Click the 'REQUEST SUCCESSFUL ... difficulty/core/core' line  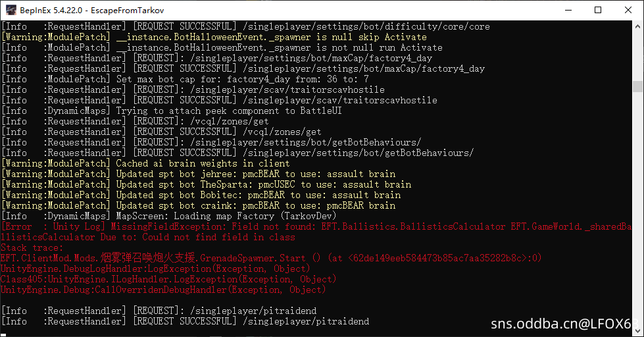pyautogui.click(x=245, y=26)
